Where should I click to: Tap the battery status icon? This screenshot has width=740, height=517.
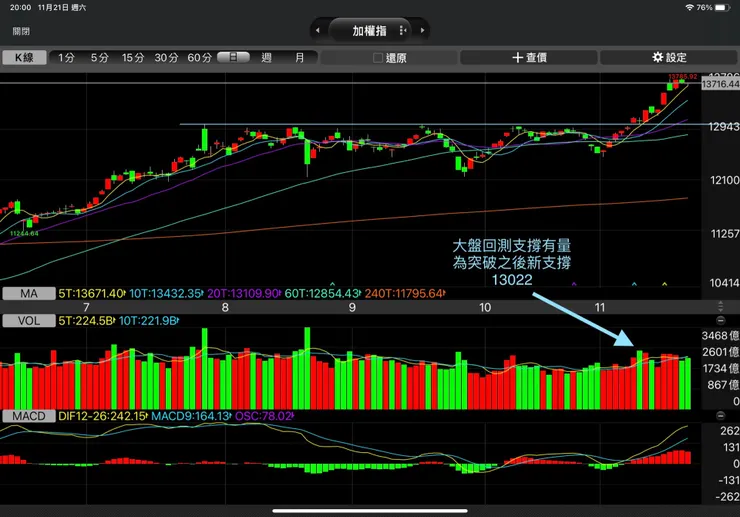(x=722, y=8)
